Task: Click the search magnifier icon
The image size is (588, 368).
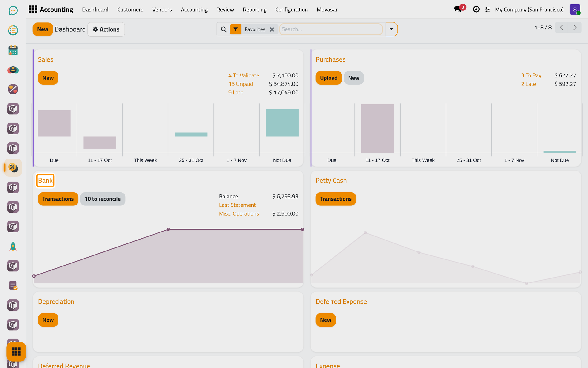Action: pos(224,29)
